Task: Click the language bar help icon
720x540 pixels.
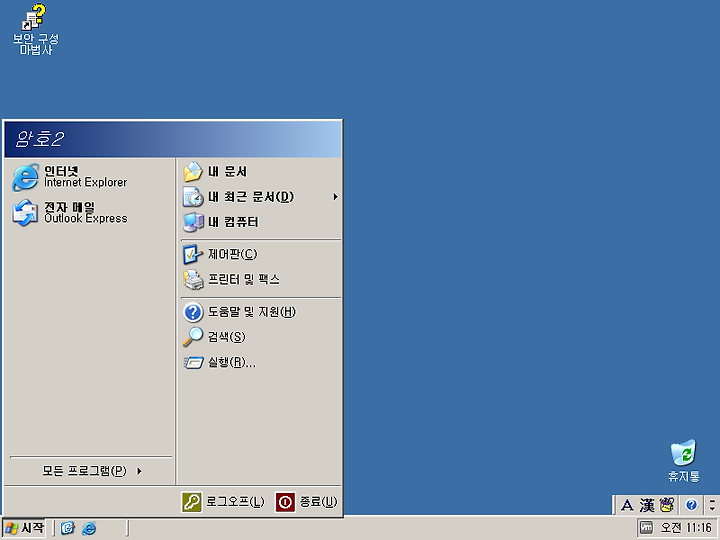Action: coord(692,505)
